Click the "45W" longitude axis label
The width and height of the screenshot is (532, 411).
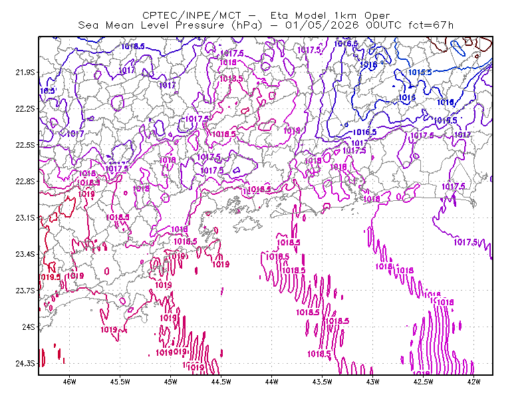(x=171, y=382)
